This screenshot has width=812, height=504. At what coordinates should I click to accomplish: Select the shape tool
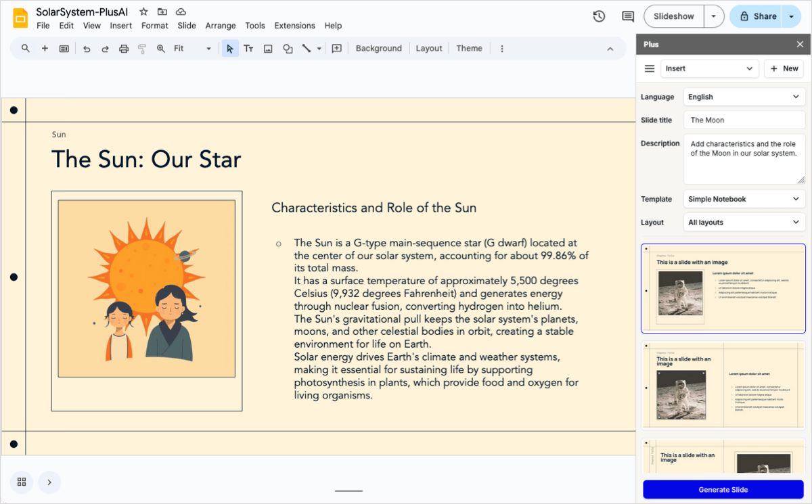(x=288, y=49)
